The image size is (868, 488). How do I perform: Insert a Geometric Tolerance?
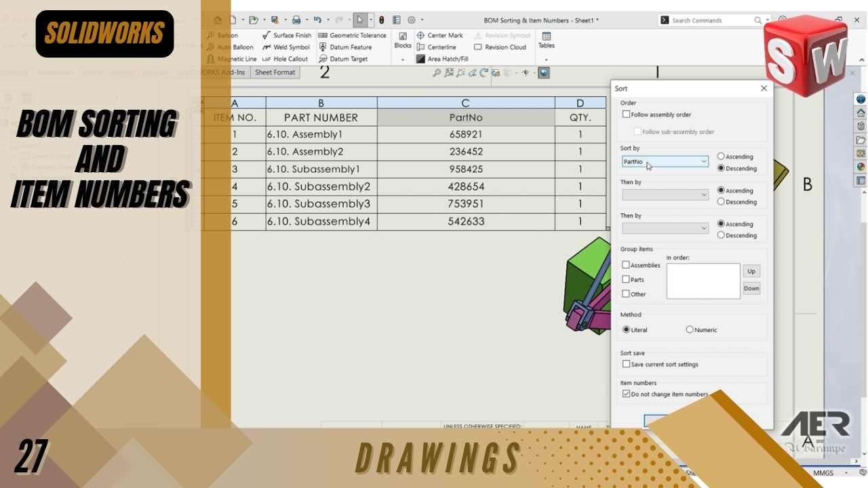click(x=352, y=35)
